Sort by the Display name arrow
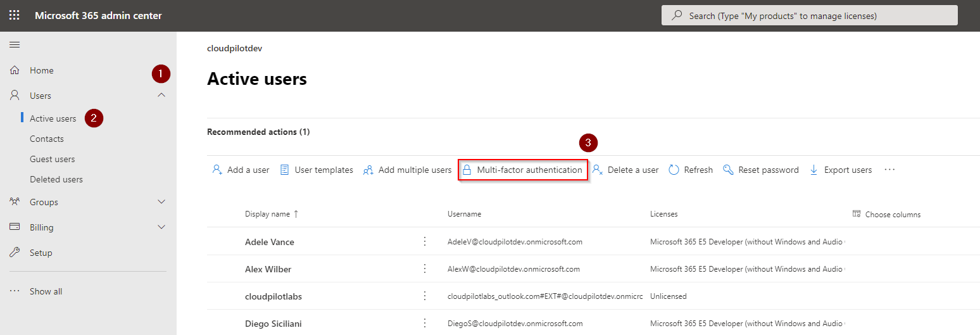Screen dimensions: 980x335 point(296,214)
